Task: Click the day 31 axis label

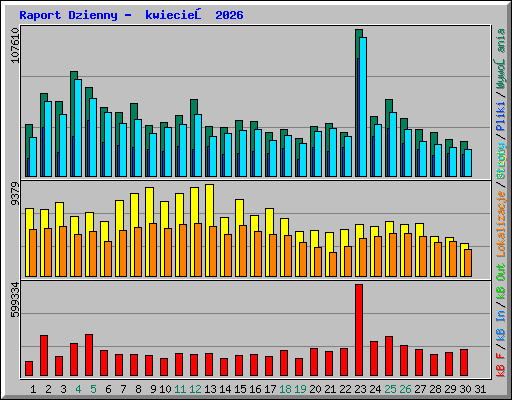Action: (x=480, y=389)
